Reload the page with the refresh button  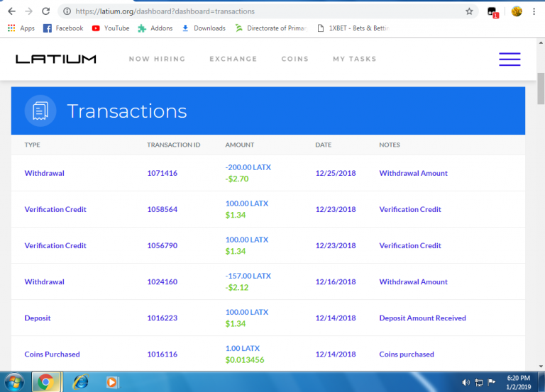pyautogui.click(x=46, y=11)
